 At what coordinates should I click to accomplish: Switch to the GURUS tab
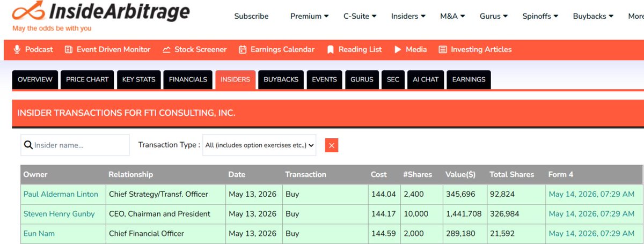(362, 79)
